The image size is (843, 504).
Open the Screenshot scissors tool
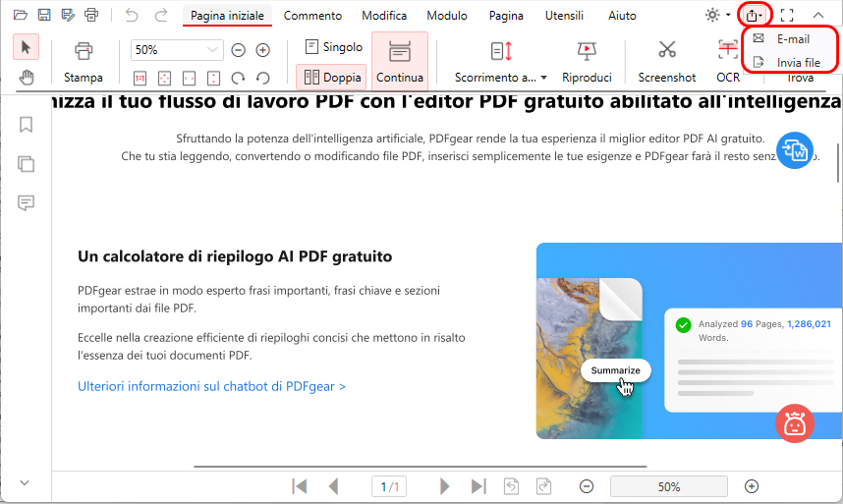[667, 62]
